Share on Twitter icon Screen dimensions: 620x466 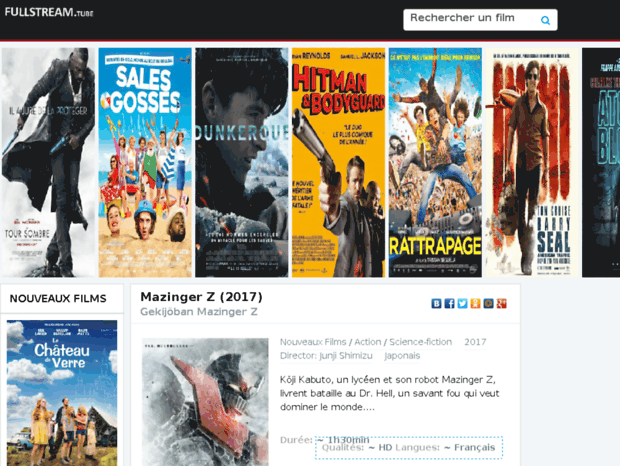463,303
